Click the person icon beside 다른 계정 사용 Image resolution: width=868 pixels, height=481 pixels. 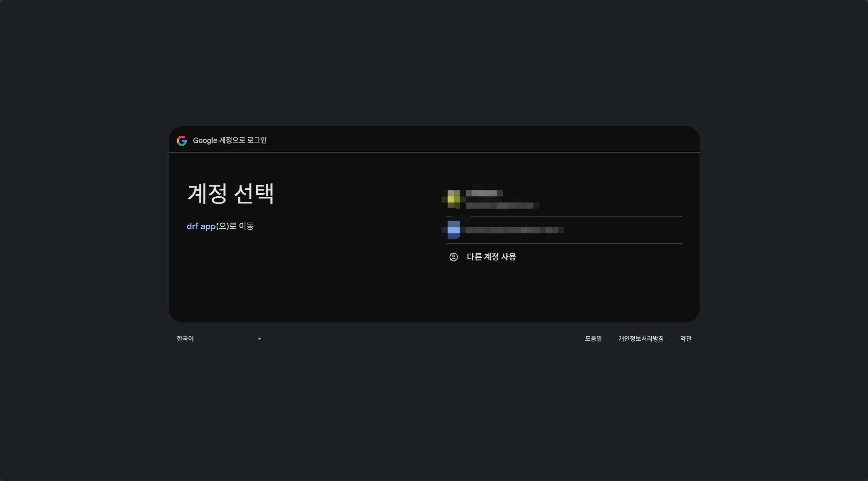[453, 257]
